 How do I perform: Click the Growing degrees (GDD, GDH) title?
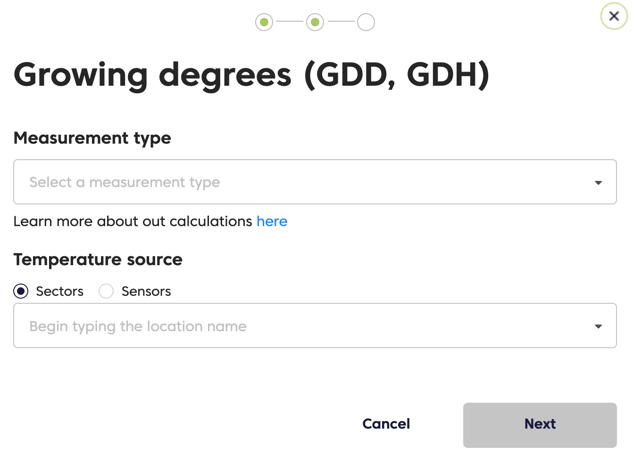click(x=251, y=75)
